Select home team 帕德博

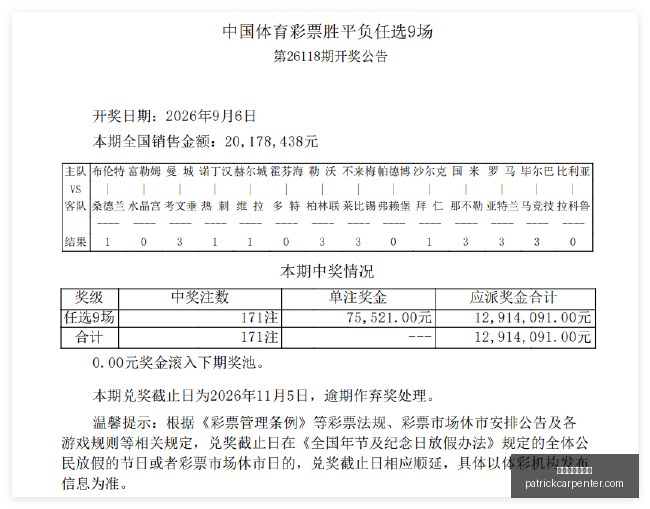[393, 171]
